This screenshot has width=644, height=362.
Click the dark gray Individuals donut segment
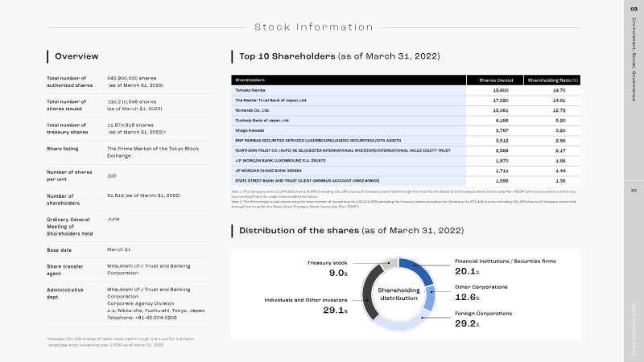pos(369,292)
